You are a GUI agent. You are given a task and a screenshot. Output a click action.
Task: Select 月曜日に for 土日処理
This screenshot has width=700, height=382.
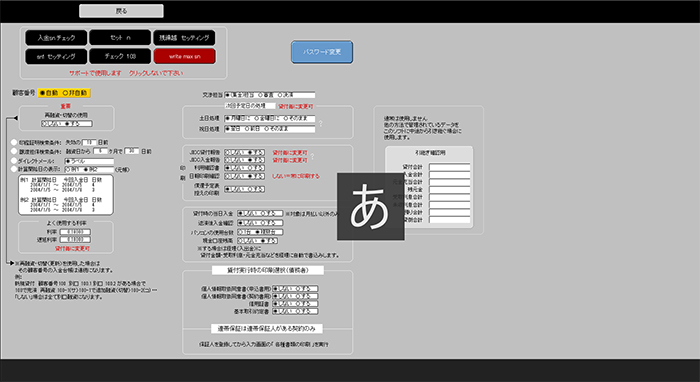coord(238,119)
